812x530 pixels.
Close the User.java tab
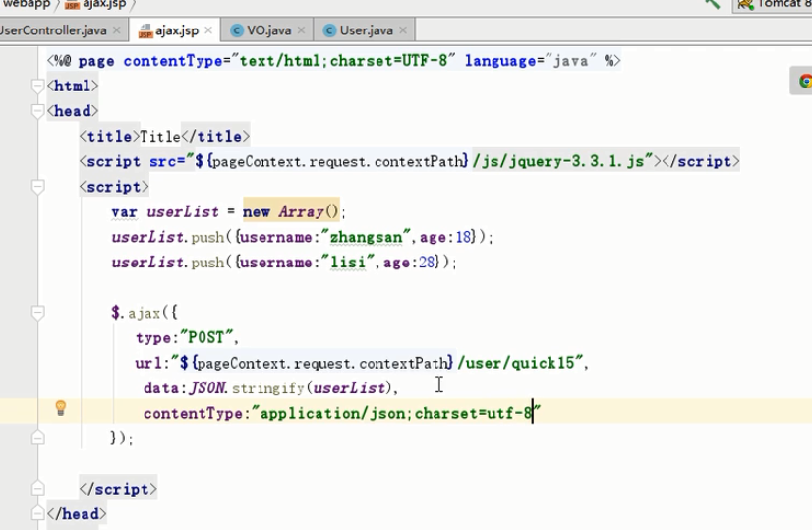[x=403, y=30]
